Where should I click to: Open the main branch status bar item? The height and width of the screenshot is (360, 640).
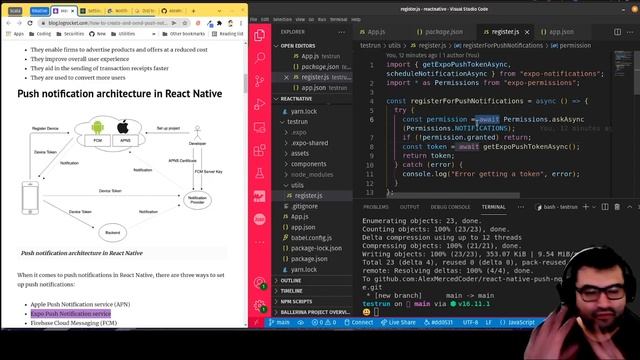click(279, 322)
